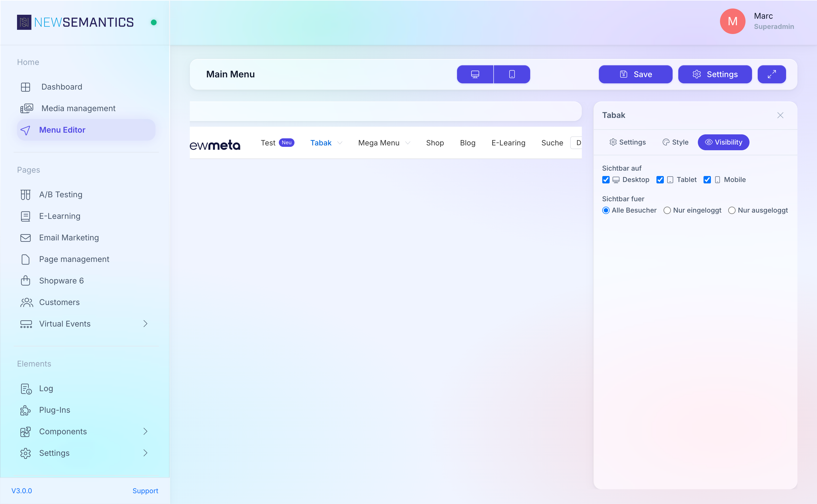Click the Shopware 6 shopping bag icon

[x=25, y=281]
